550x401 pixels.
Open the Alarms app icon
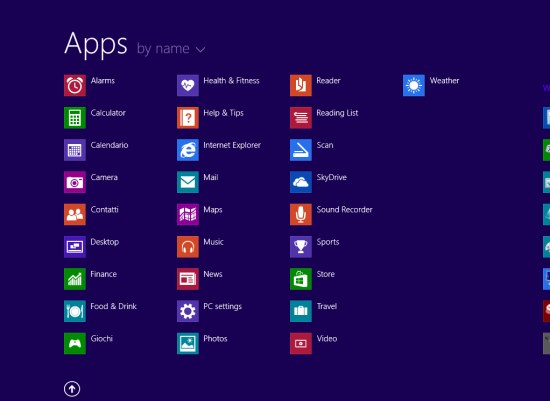pos(75,85)
